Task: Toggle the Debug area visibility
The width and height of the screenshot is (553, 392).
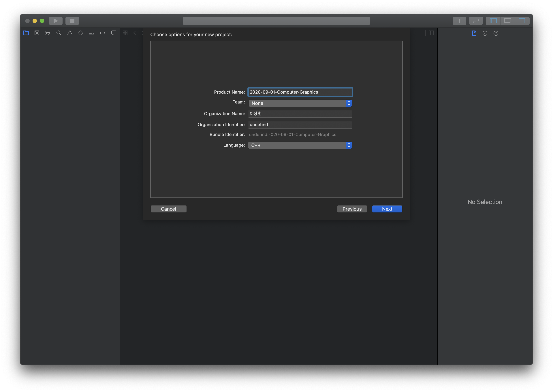Action: click(x=508, y=21)
